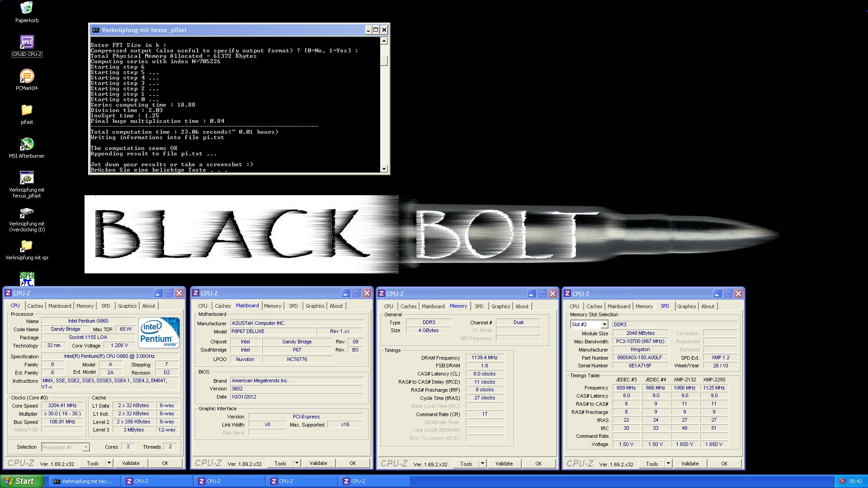868x488 pixels.
Task: Click the Core Speed 3204.41 MHz value
Action: click(62, 406)
